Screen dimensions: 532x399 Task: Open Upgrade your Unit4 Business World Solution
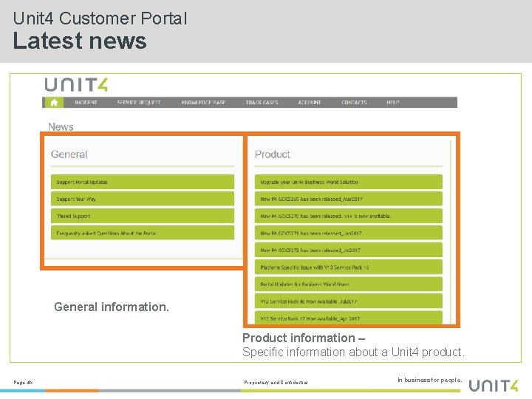pos(349,182)
